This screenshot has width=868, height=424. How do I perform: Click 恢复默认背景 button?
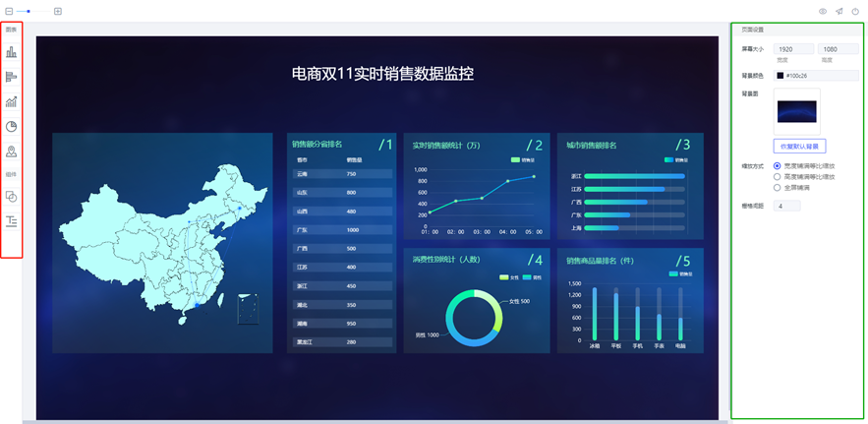click(799, 146)
